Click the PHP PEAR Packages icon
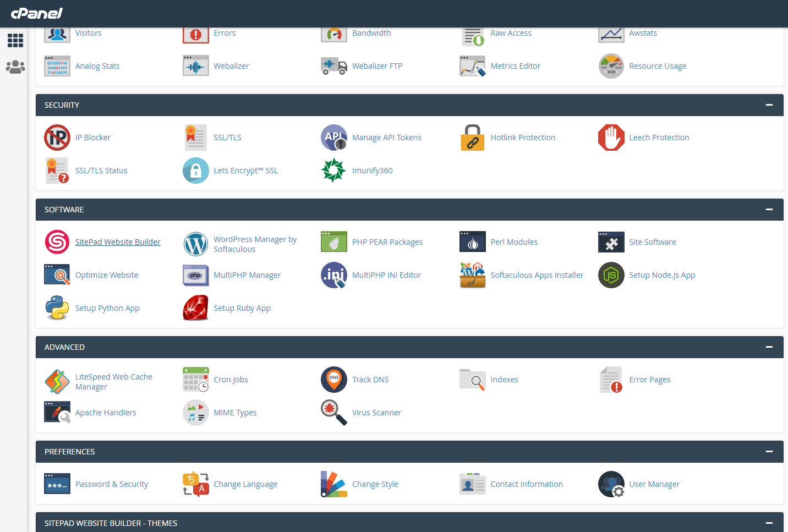Viewport: 788px width, 532px height. click(334, 242)
